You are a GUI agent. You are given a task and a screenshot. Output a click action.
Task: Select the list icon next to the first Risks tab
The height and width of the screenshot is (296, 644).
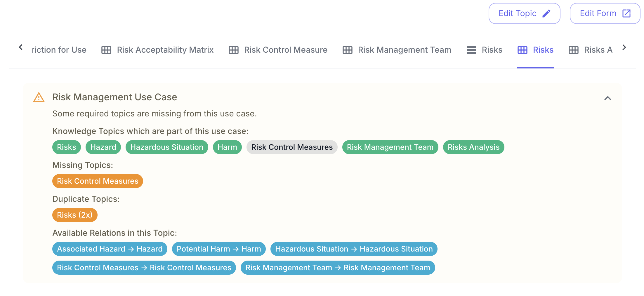tap(471, 50)
